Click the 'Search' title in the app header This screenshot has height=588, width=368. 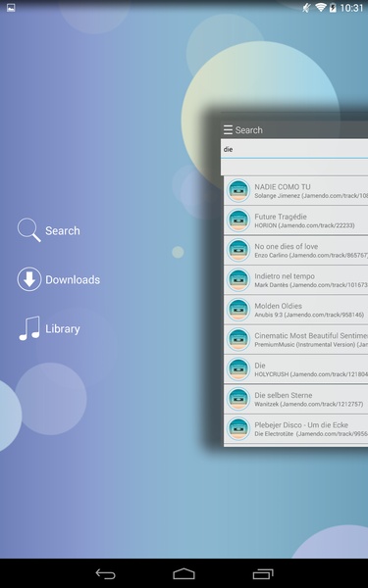coord(248,130)
